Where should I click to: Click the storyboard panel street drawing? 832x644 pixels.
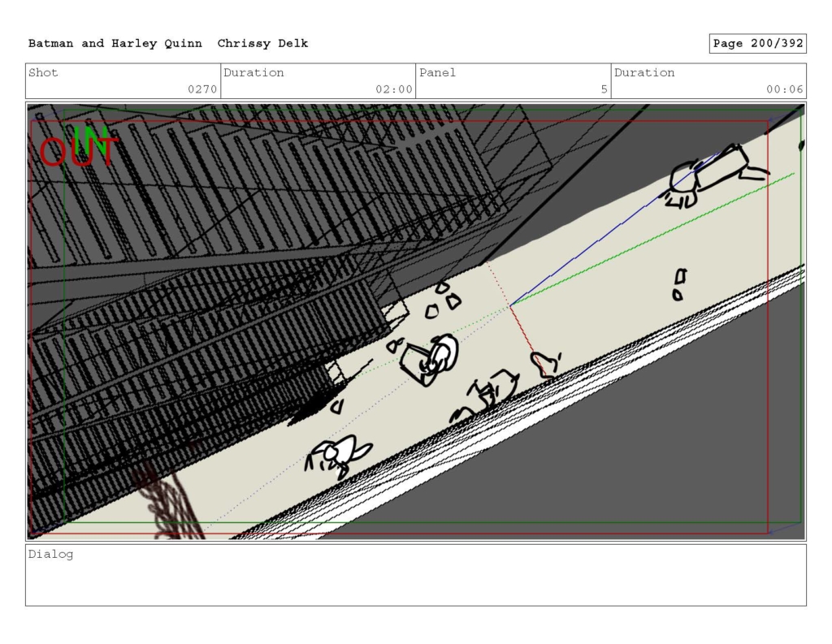click(416, 322)
